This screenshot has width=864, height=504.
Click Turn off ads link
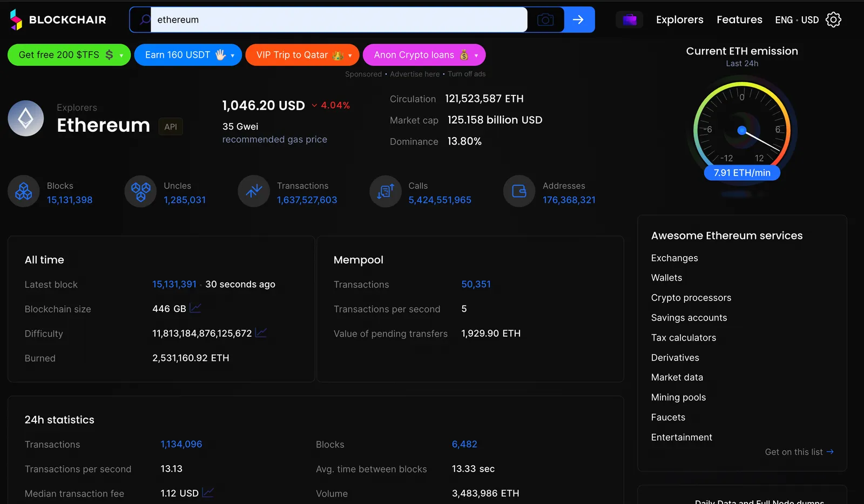click(467, 74)
